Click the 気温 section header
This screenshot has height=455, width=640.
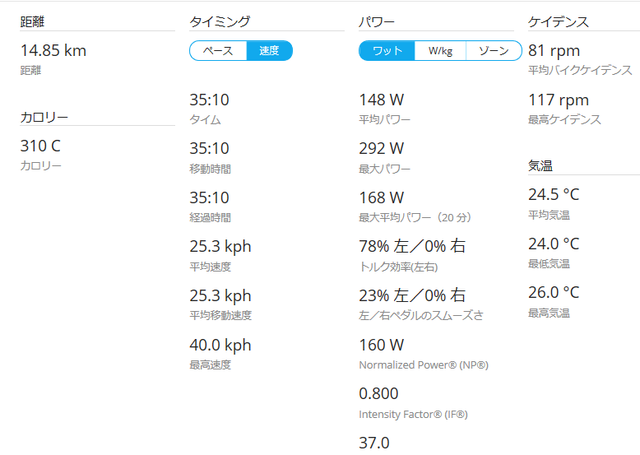pos(541,166)
